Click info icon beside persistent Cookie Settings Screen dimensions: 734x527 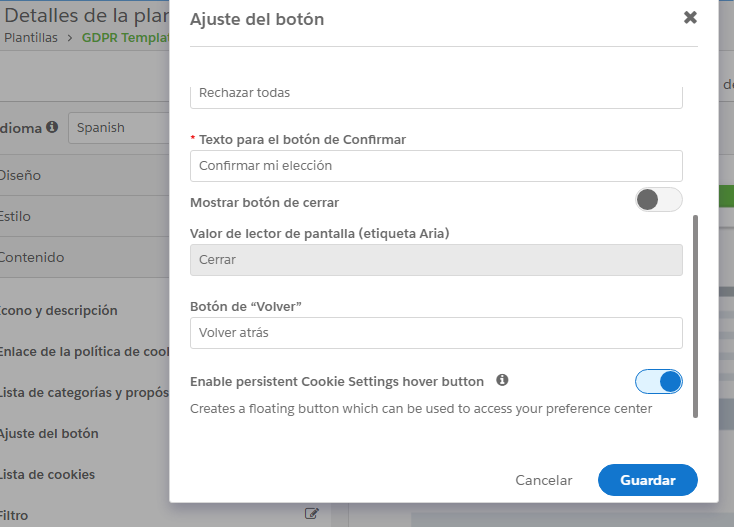point(502,380)
